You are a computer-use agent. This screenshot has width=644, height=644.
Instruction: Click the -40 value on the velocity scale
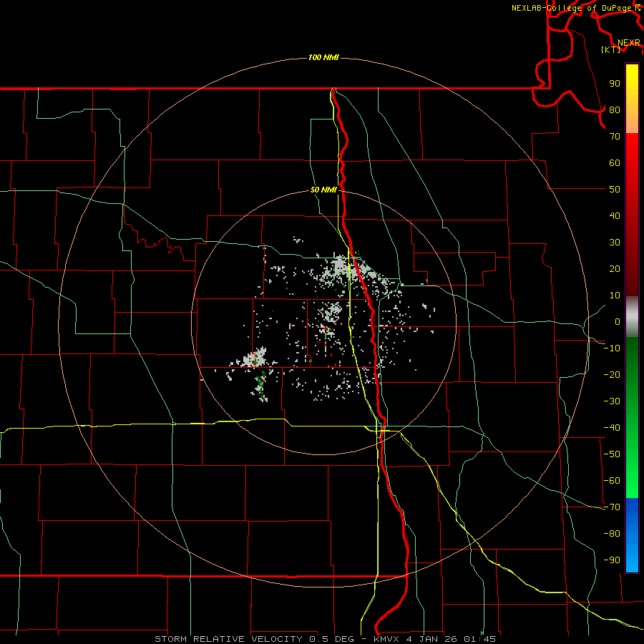612,428
